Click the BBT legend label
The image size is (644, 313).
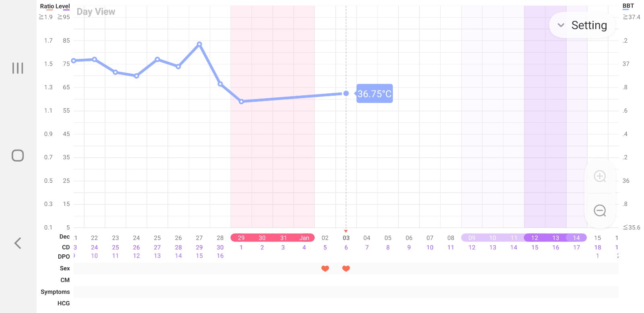pos(628,6)
